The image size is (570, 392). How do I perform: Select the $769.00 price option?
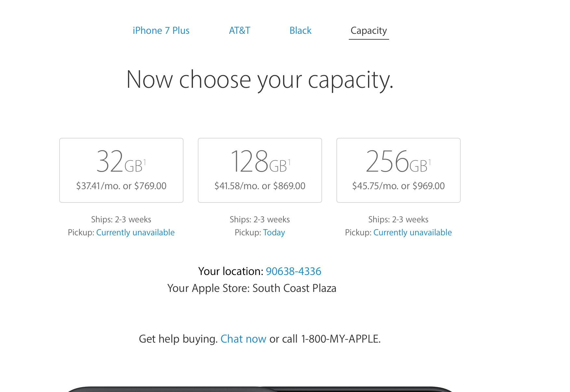coord(150,186)
